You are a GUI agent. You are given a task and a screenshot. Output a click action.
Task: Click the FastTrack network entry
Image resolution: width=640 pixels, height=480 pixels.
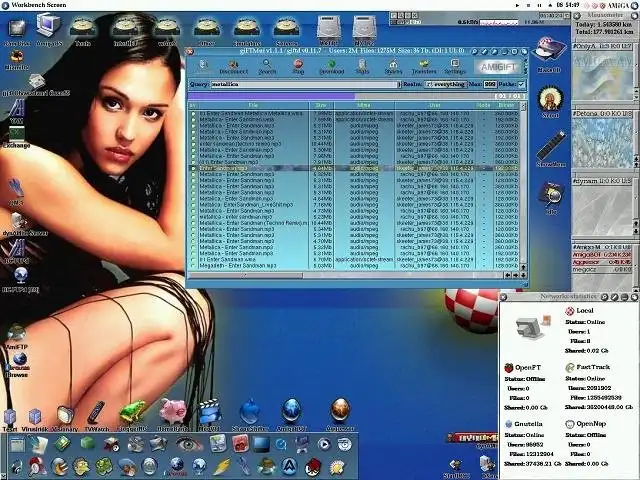pyautogui.click(x=588, y=367)
